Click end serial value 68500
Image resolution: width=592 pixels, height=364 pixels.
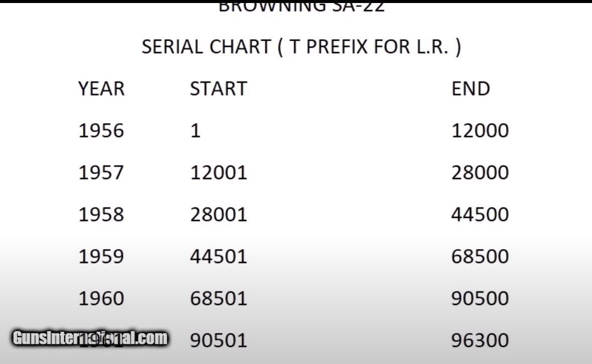pyautogui.click(x=480, y=257)
